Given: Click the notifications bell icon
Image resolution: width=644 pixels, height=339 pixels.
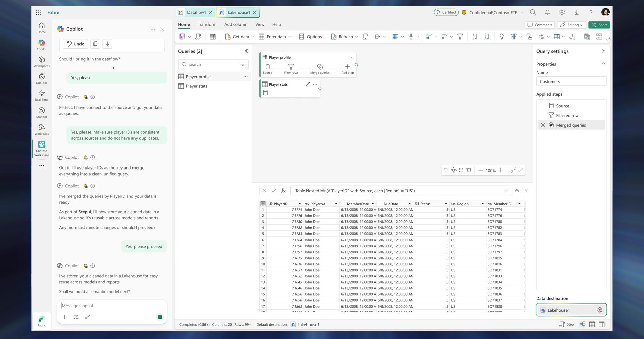Looking at the screenshot, I should [547, 12].
